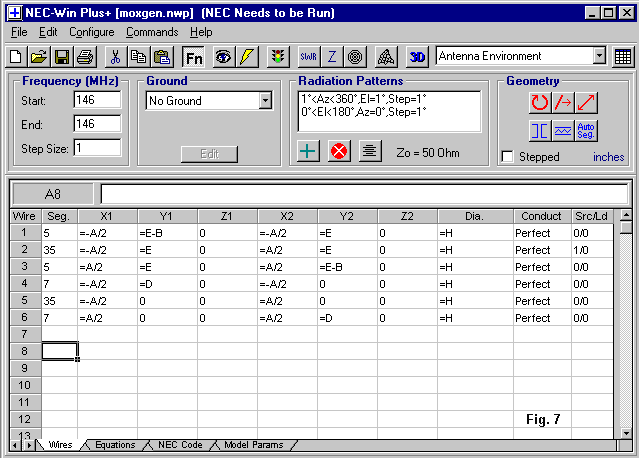
Task: Open the 3D view icon
Action: (418, 57)
